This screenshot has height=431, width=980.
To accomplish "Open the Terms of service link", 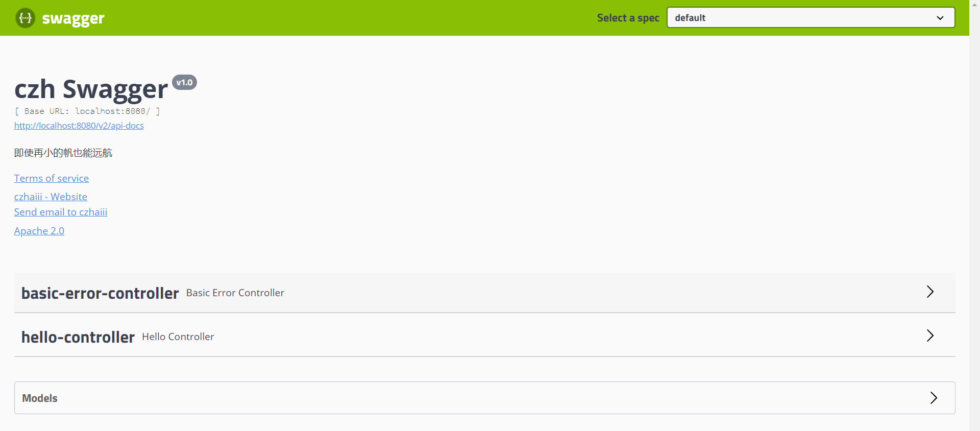I will (52, 178).
